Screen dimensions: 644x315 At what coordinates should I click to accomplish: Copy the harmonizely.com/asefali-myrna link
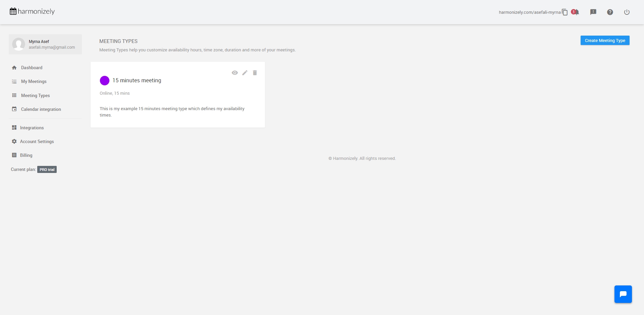565,12
